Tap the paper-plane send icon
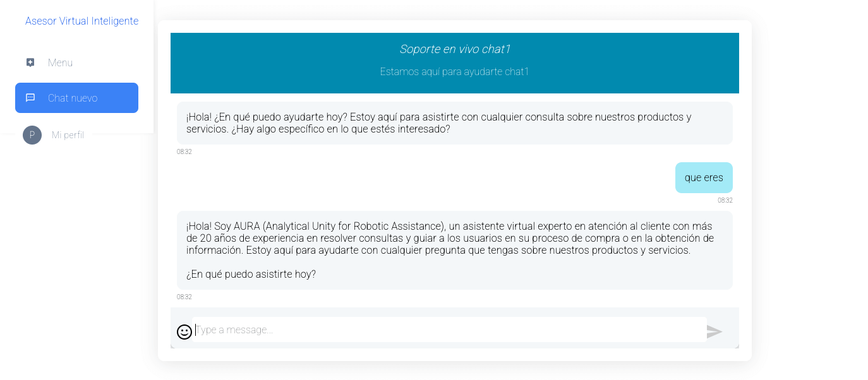This screenshot has width=868, height=380. tap(714, 331)
